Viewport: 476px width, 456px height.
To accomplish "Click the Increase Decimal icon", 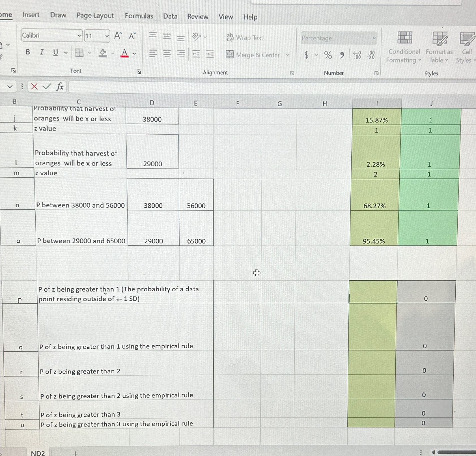I will 356,55.
